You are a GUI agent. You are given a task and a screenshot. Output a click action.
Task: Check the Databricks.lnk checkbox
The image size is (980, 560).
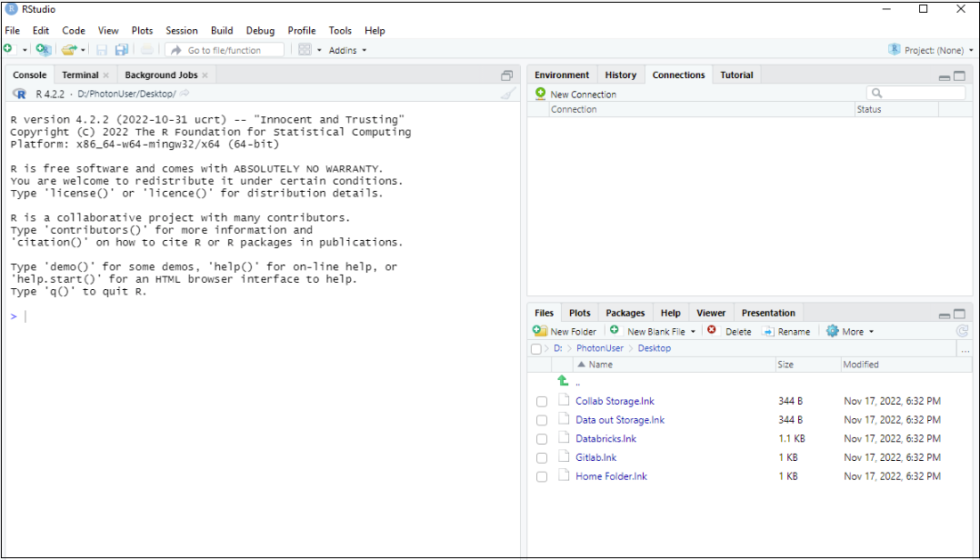[x=542, y=439]
